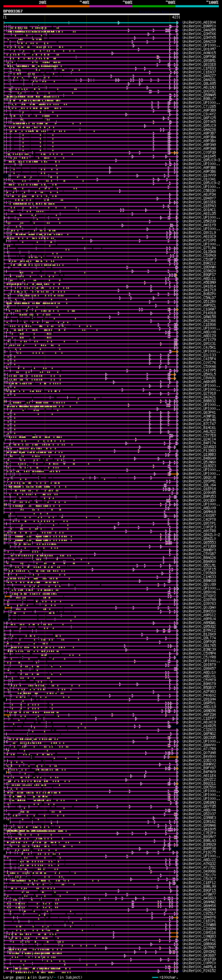Click the label UniRef100_Q9FPQ6
This screenshot has height=980, width=222.
click(x=199, y=57)
